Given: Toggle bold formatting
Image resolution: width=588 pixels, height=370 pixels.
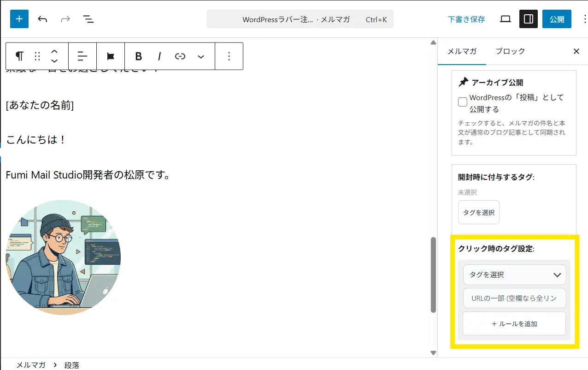Looking at the screenshot, I should pyautogui.click(x=138, y=56).
